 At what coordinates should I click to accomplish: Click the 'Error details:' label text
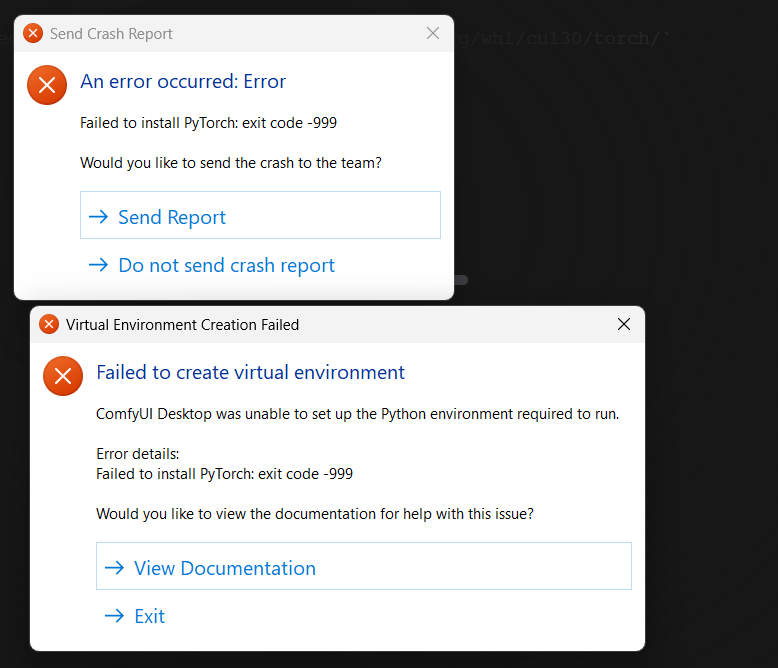coord(137,454)
